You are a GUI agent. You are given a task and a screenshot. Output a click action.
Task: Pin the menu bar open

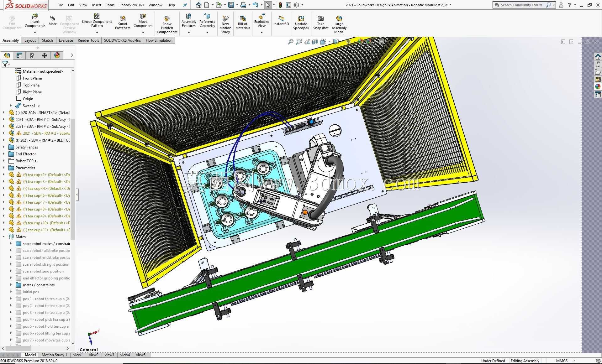[x=185, y=5]
